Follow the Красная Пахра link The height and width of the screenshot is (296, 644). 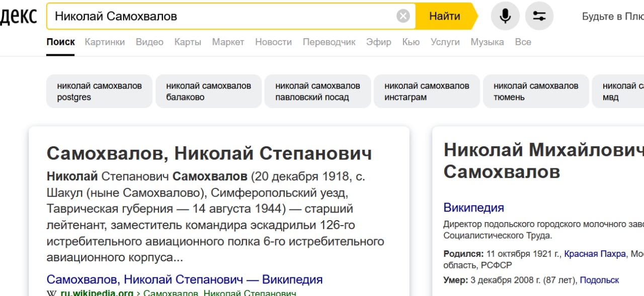[x=595, y=254]
